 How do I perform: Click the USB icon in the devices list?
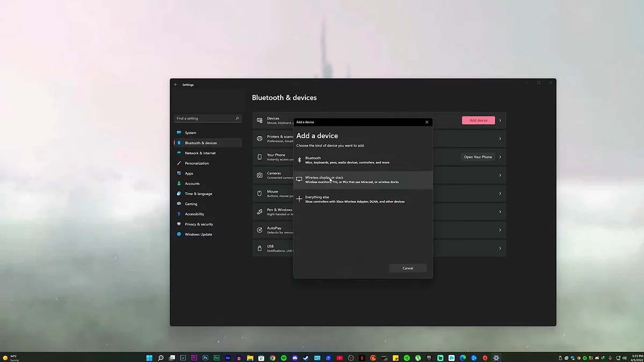[x=260, y=248]
